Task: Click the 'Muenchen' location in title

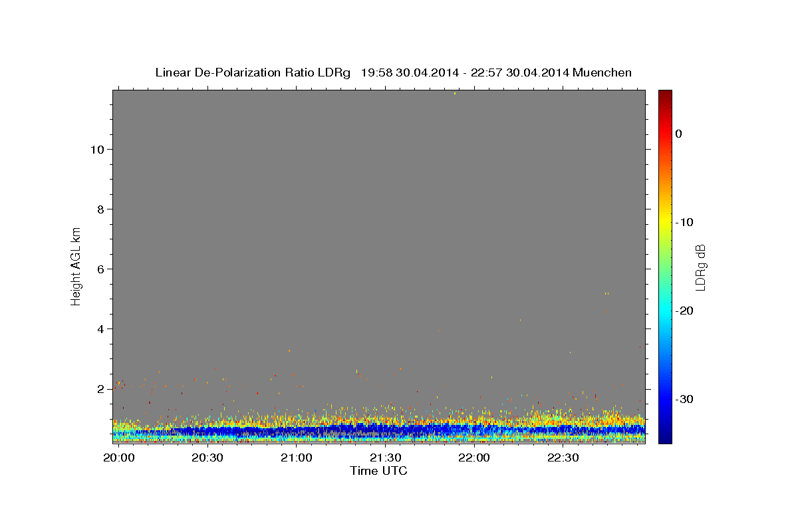Action: (602, 72)
